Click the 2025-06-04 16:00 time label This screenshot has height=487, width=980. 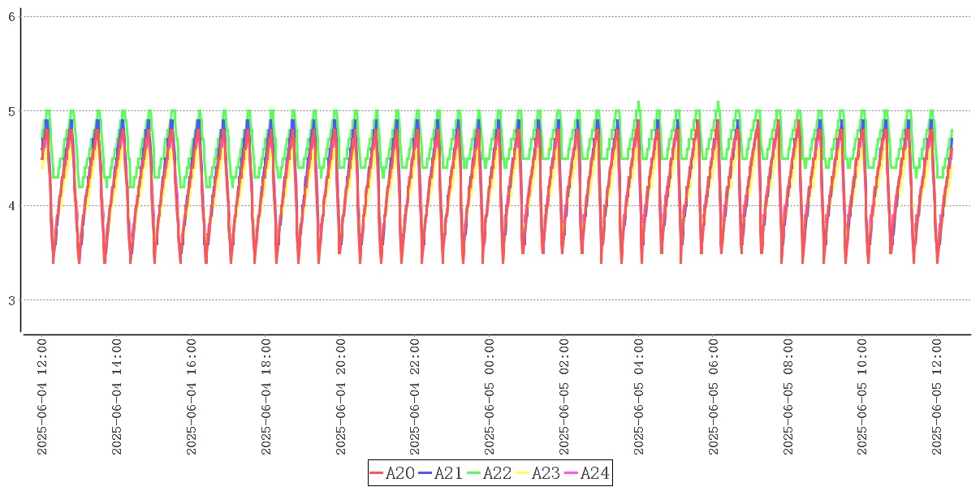pos(192,397)
